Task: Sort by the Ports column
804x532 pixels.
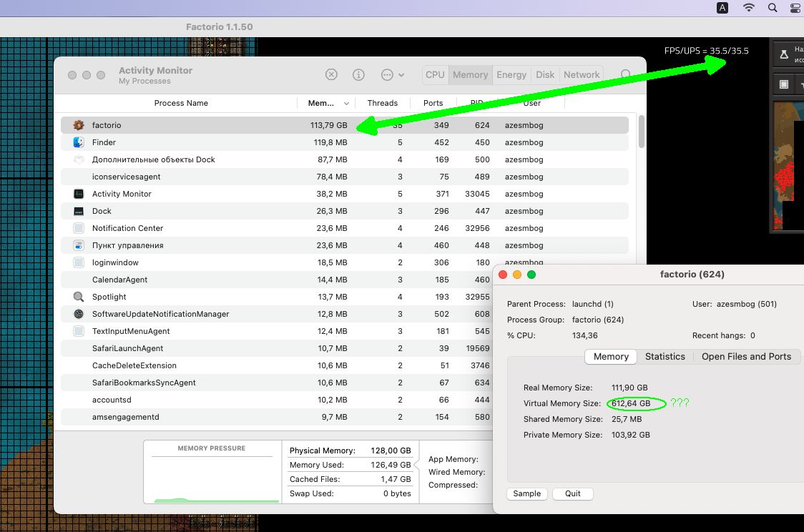Action: (x=433, y=103)
